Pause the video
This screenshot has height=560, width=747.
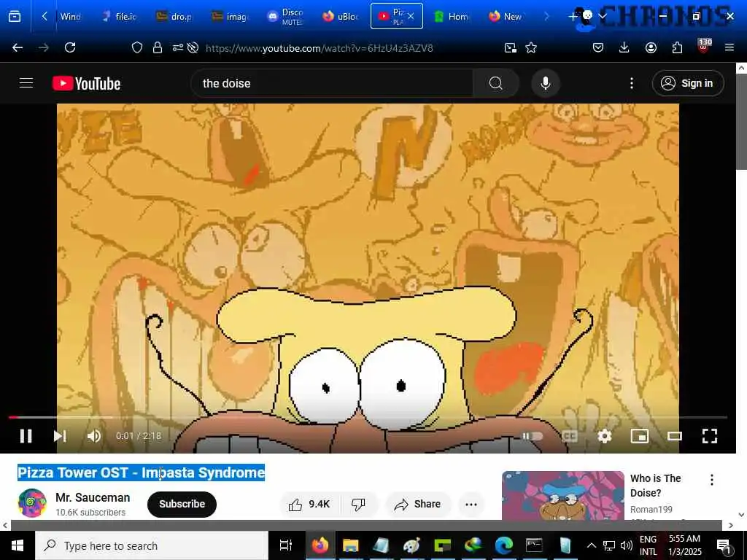(26, 436)
